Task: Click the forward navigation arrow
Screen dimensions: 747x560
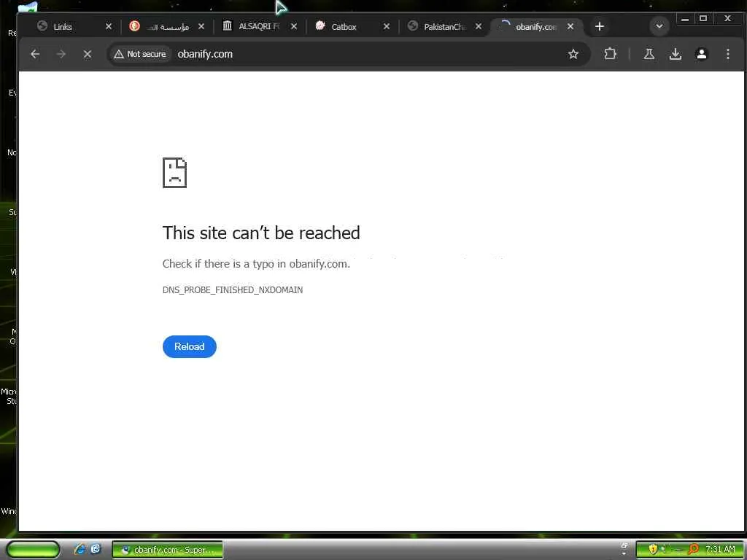Action: [x=61, y=54]
